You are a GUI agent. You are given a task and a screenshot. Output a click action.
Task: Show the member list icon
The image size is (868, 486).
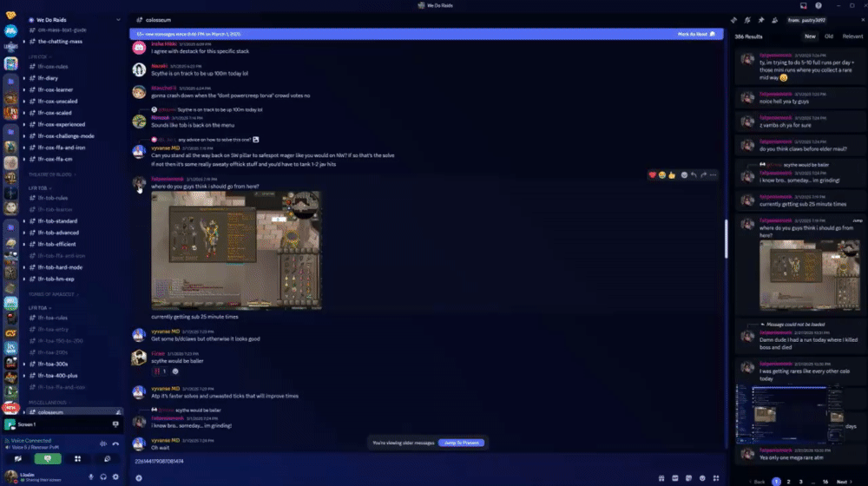click(775, 20)
